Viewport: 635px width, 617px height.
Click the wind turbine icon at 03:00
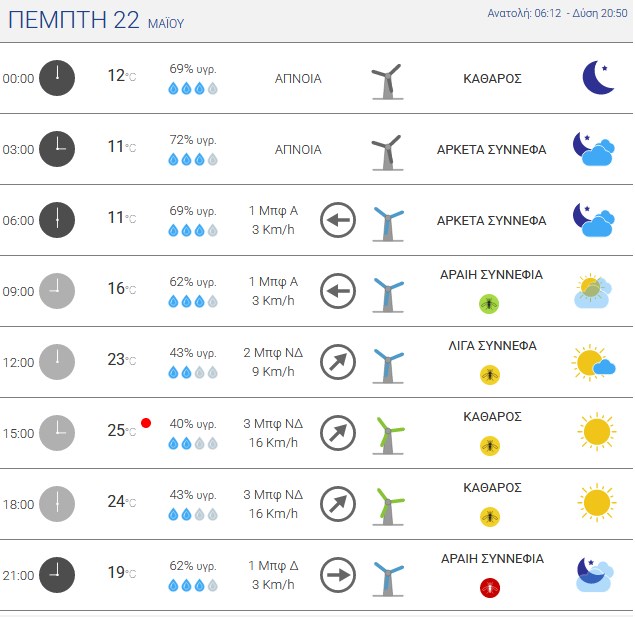(x=387, y=152)
